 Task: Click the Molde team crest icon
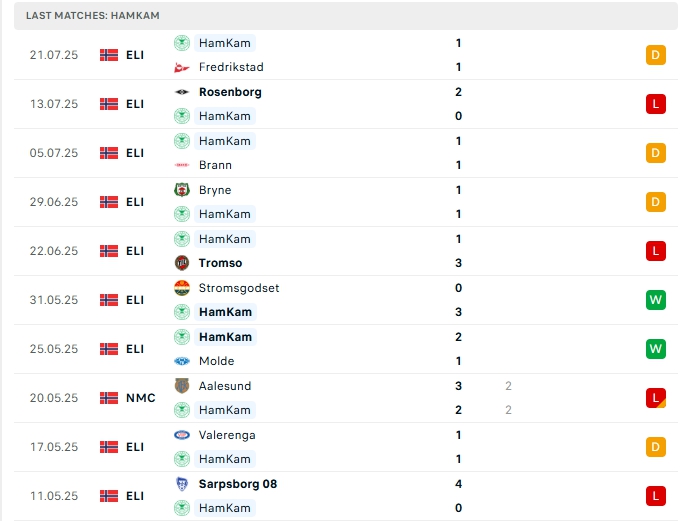click(182, 361)
